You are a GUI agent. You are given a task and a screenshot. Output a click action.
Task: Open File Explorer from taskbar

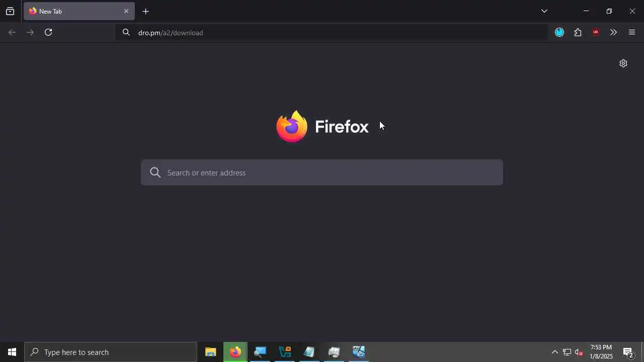pos(211,352)
